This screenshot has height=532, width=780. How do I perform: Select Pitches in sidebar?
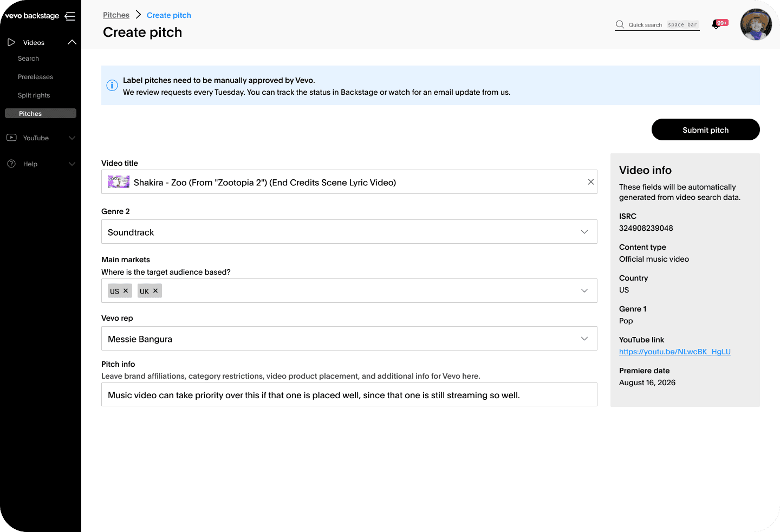pos(41,113)
